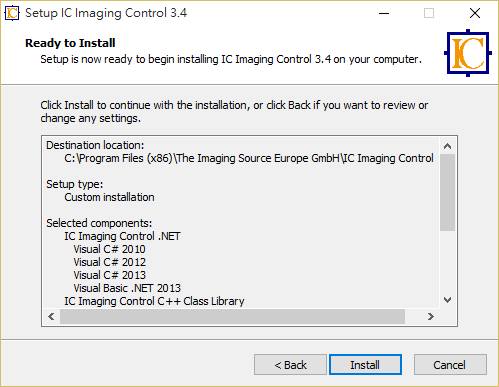Click the summary box's scroll down arrow
Screen dimensions: 499x387
(448, 300)
